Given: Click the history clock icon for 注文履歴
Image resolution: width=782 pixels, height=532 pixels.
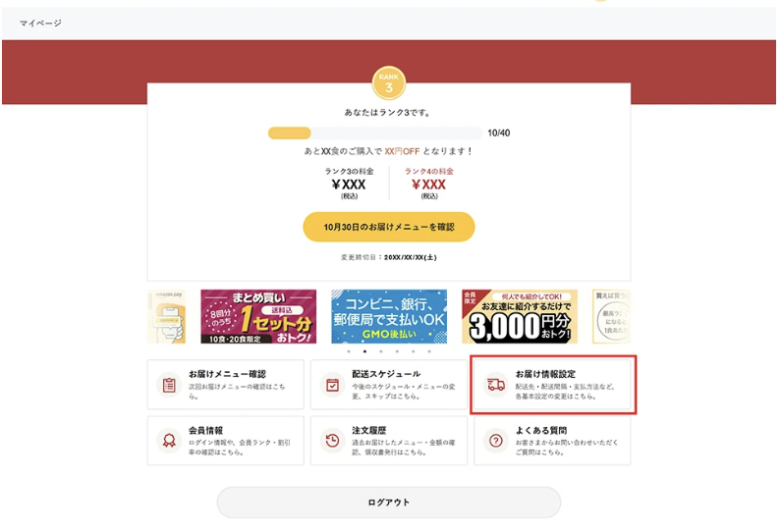Looking at the screenshot, I should (x=333, y=441).
